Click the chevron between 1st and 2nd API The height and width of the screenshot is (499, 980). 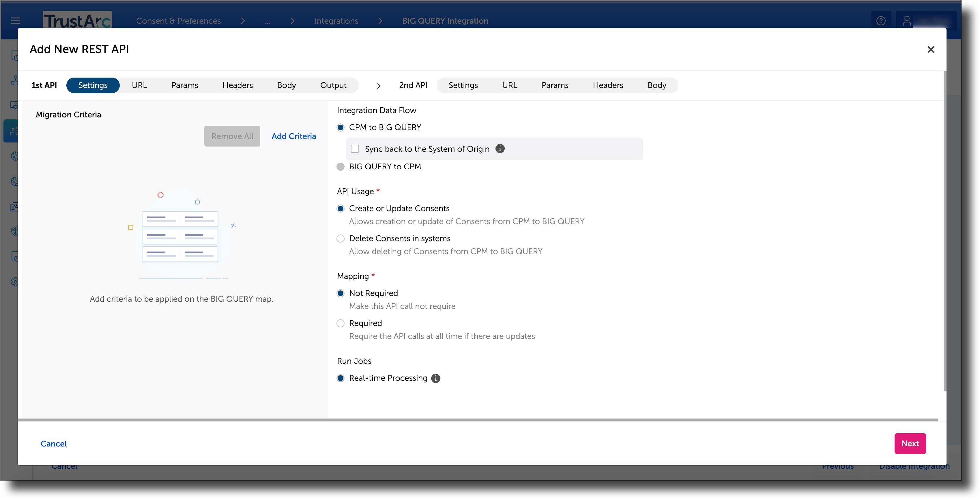click(379, 86)
